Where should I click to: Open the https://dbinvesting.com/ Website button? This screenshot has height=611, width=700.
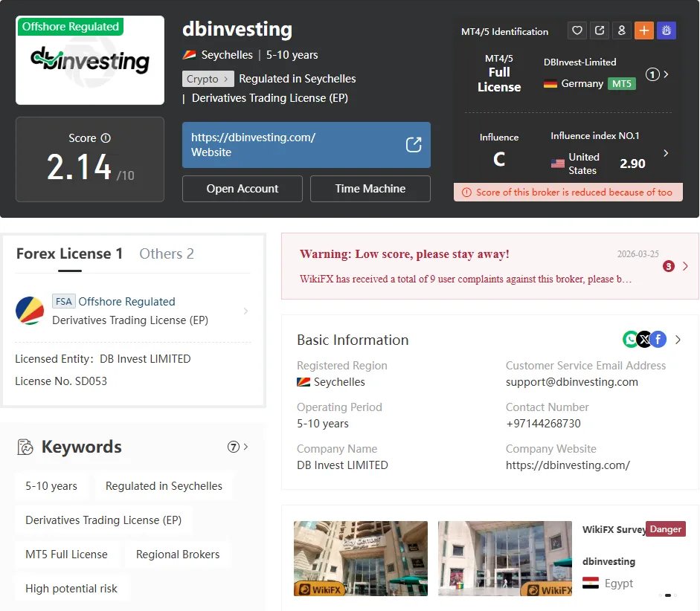click(x=306, y=145)
